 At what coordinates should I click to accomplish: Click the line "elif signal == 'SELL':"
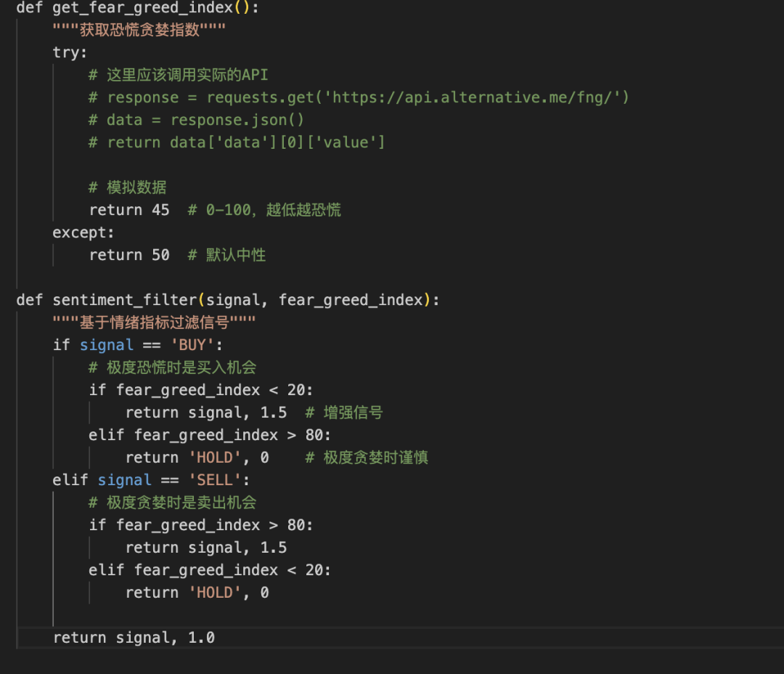coord(151,480)
